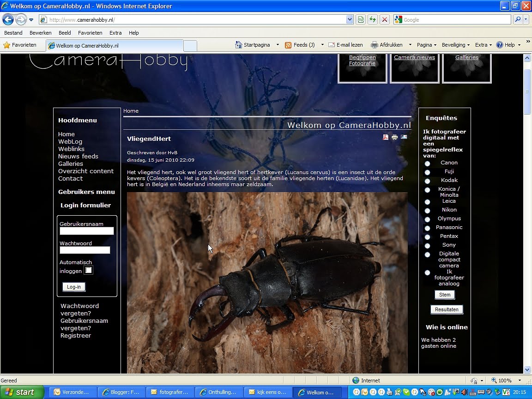Click the stag beetle photo
Viewport: 532px width, 399px height.
click(267, 283)
